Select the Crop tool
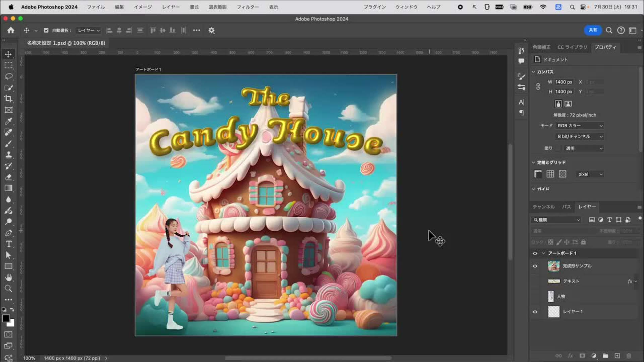644x362 pixels. click(8, 99)
